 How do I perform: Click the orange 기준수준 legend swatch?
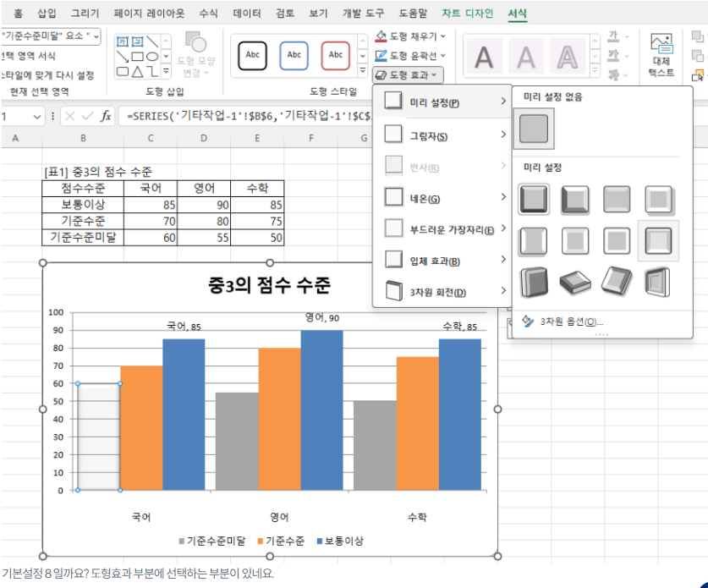pos(260,541)
